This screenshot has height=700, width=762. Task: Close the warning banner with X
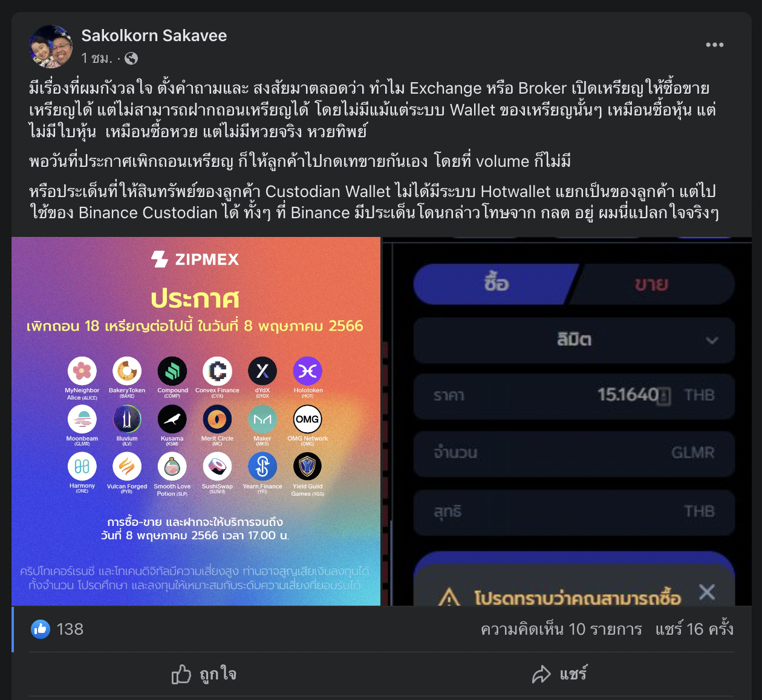point(707,592)
